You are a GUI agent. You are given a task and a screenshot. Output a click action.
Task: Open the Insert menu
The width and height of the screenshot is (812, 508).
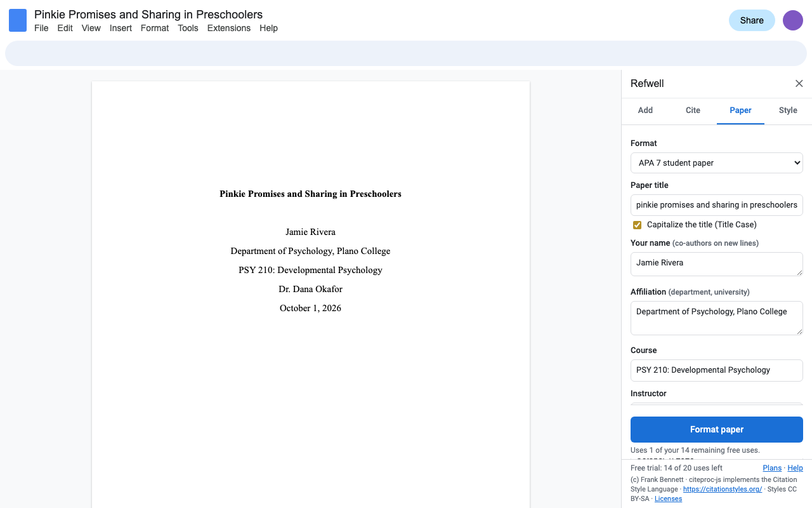coord(121,28)
